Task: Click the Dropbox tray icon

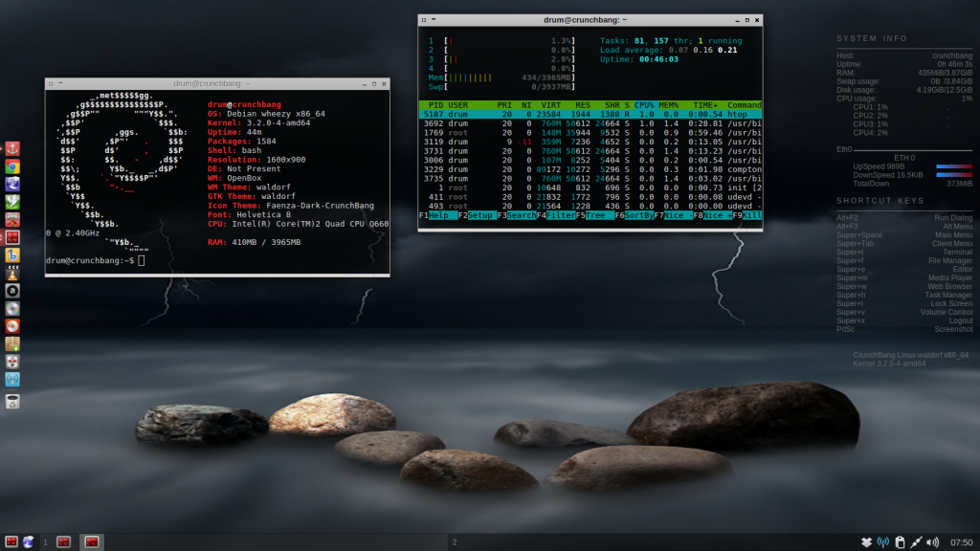Action: click(865, 542)
